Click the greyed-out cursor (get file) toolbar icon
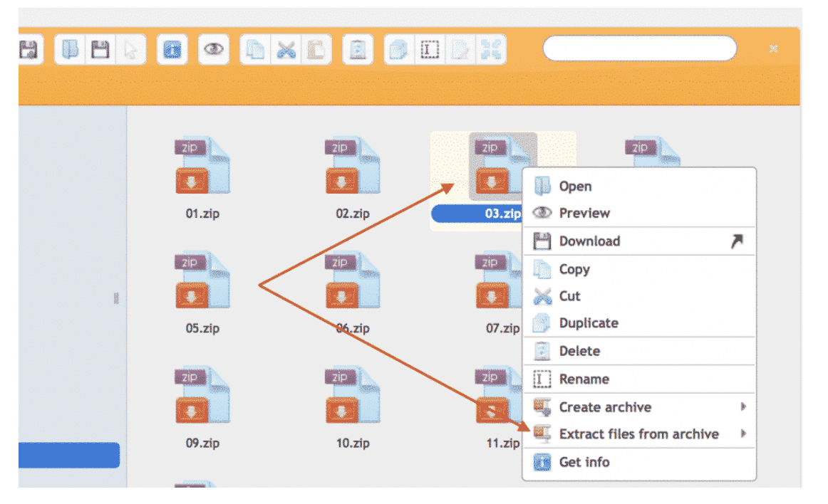This screenshot has height=504, width=828. point(130,50)
